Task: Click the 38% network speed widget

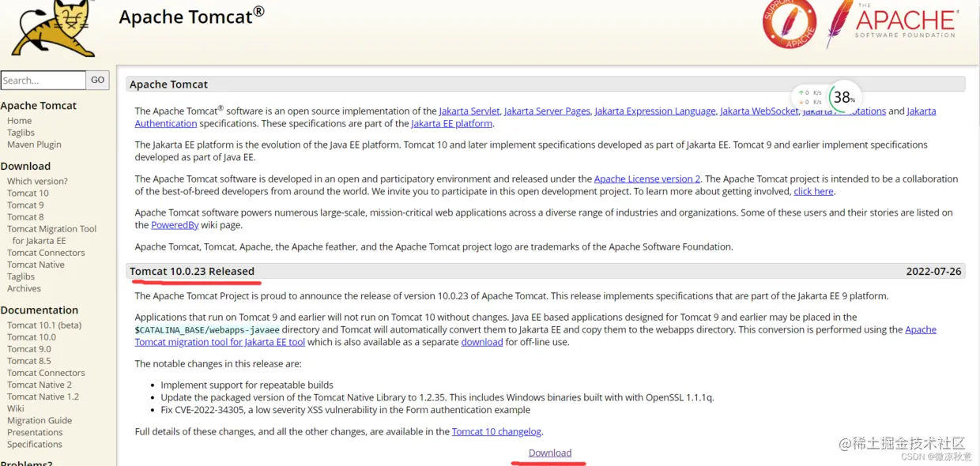Action: coord(826,97)
